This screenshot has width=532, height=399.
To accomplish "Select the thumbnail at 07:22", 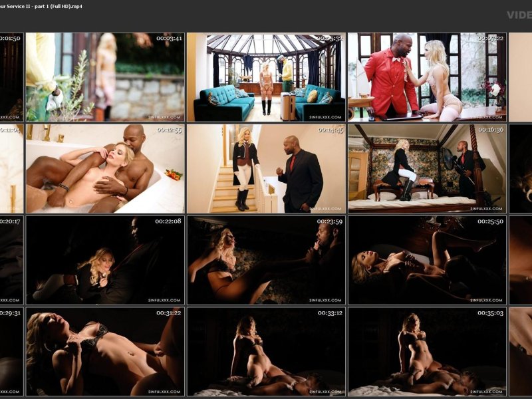I will click(x=426, y=77).
